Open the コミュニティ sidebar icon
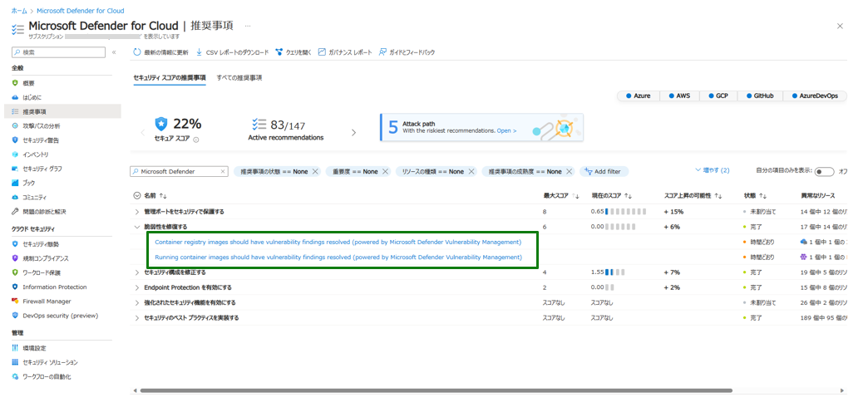 coord(16,198)
